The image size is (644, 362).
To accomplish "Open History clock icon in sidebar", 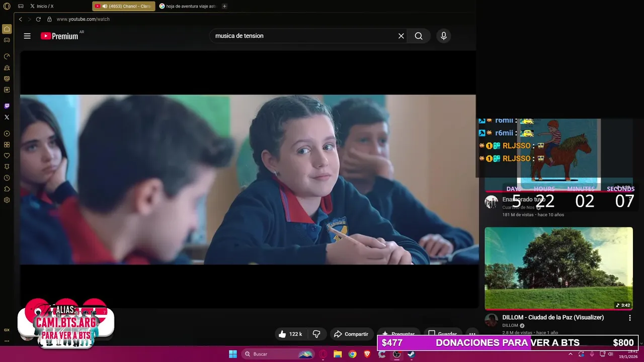I will 7,178.
